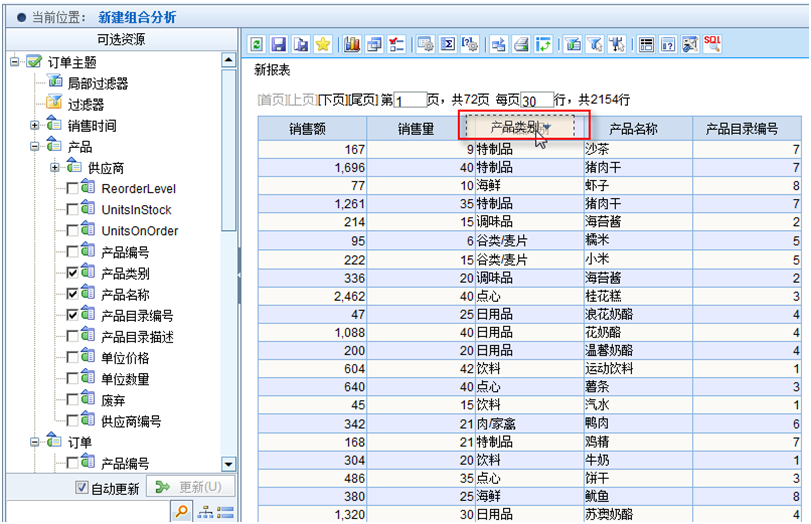Check the UnitsOnOrder field checkbox
811x524 pixels.
72,231
